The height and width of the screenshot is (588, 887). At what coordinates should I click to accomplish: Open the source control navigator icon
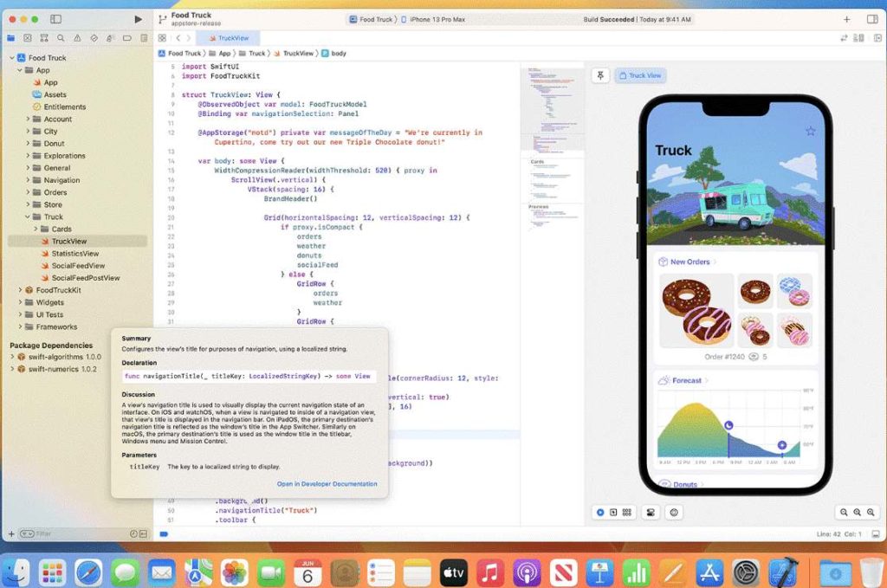click(27, 38)
